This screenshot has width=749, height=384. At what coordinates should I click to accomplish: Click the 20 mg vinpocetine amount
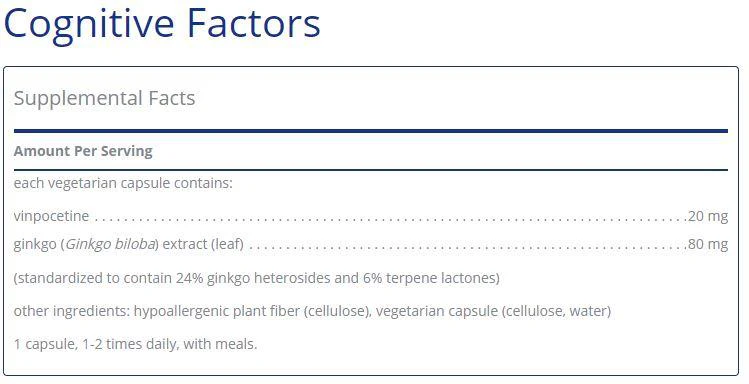click(x=708, y=216)
